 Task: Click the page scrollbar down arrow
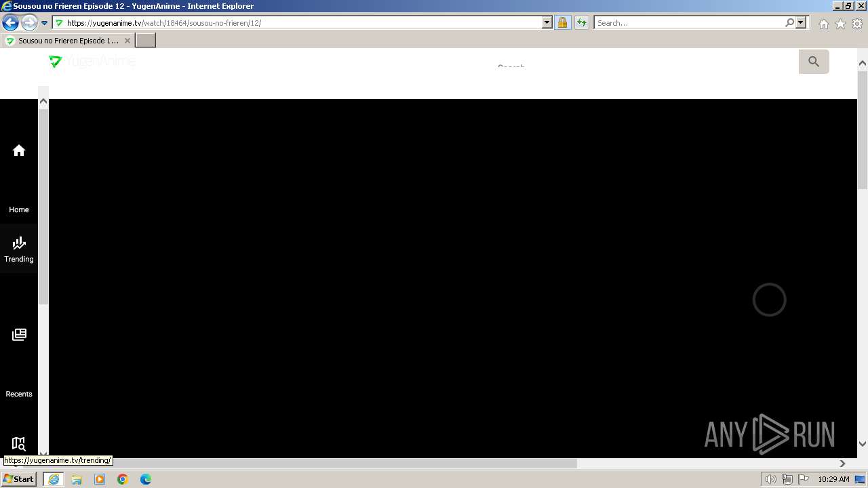(x=863, y=444)
